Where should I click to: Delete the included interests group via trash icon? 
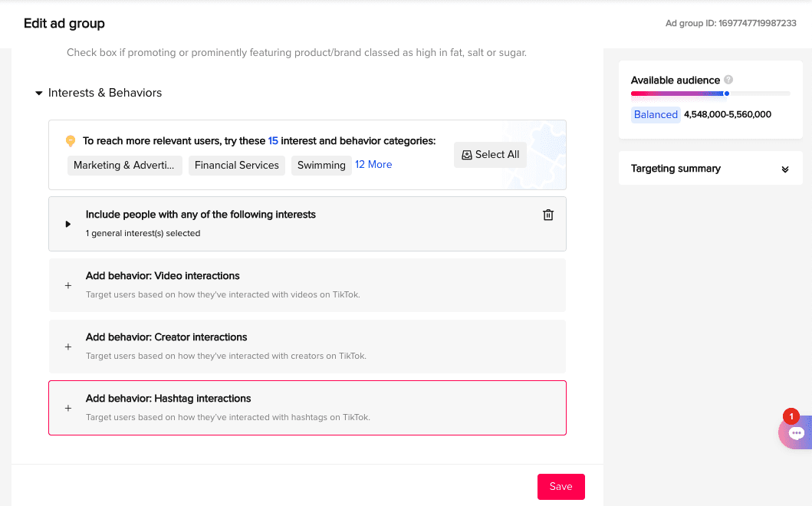[x=548, y=215]
